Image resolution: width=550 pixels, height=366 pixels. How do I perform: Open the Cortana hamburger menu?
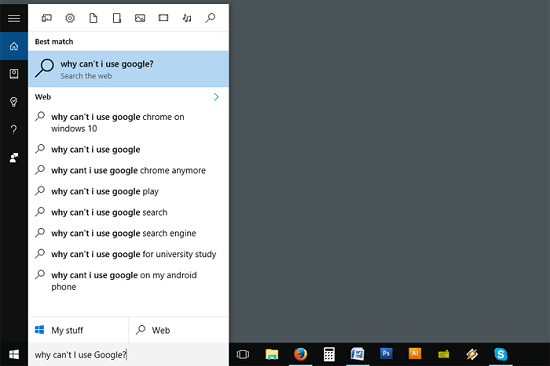click(14, 18)
